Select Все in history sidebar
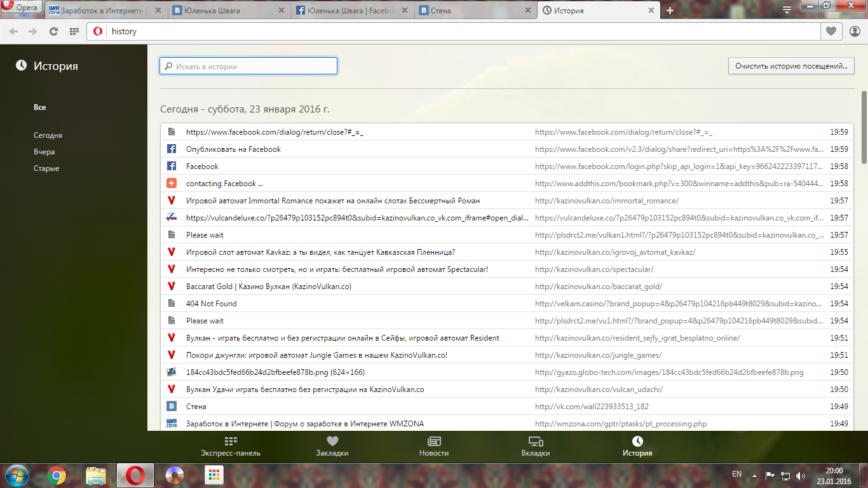Viewport: 868px width, 488px height. [x=40, y=107]
